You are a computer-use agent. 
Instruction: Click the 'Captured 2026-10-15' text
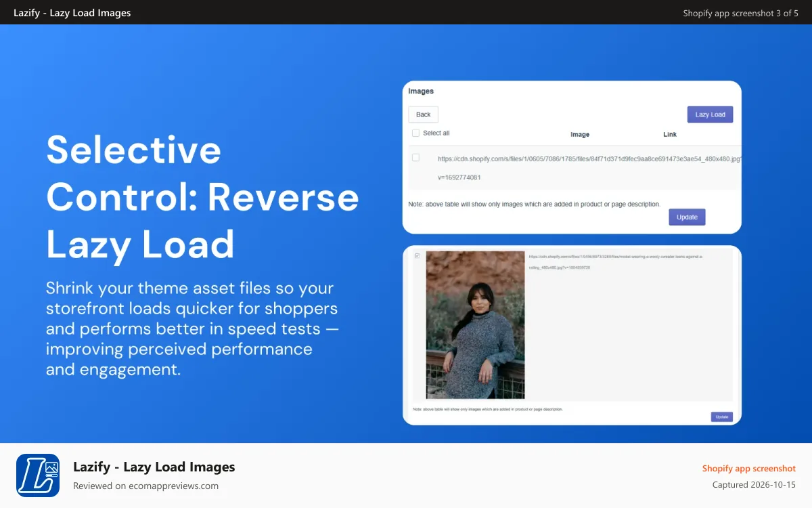754,485
